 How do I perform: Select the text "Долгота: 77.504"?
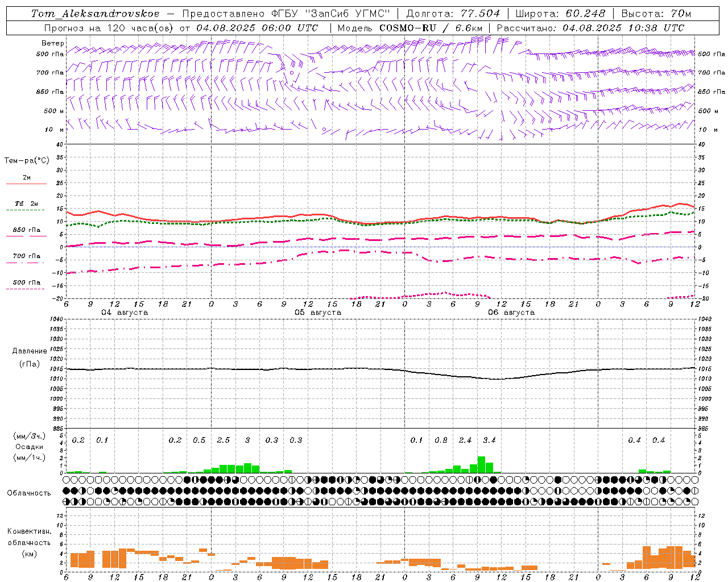coord(453,14)
